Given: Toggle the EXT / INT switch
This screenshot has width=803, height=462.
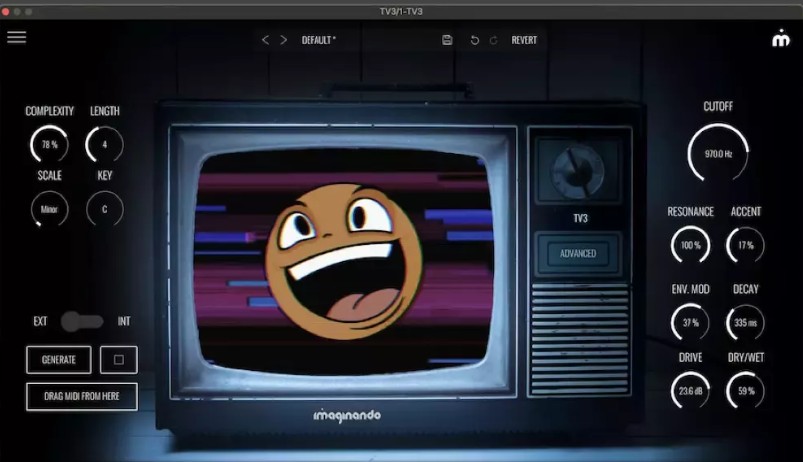Looking at the screenshot, I should tap(82, 321).
